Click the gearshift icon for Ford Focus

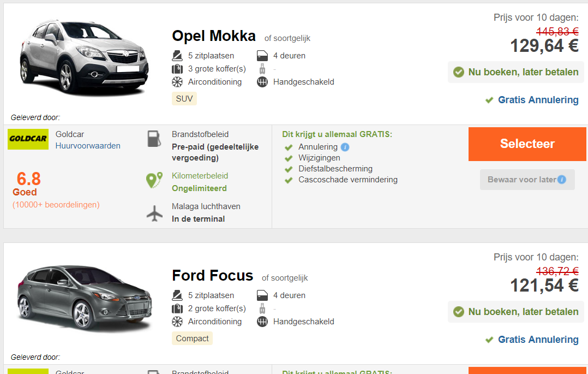tap(262, 322)
